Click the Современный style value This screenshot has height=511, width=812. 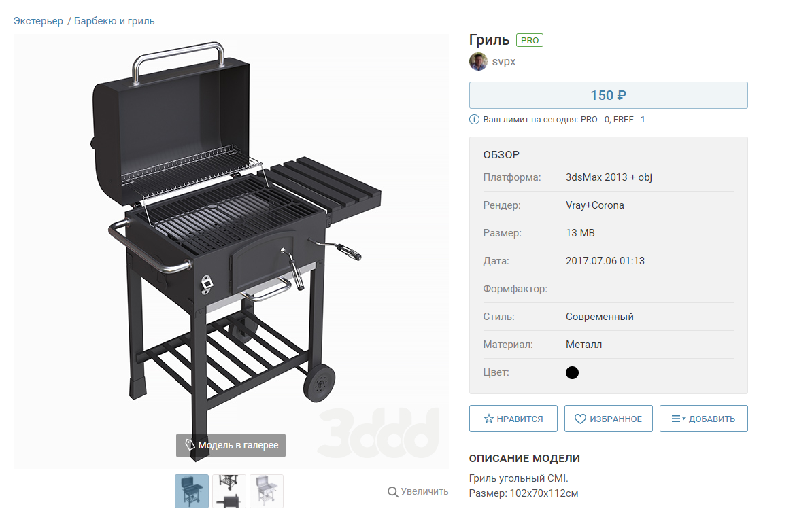pyautogui.click(x=599, y=317)
